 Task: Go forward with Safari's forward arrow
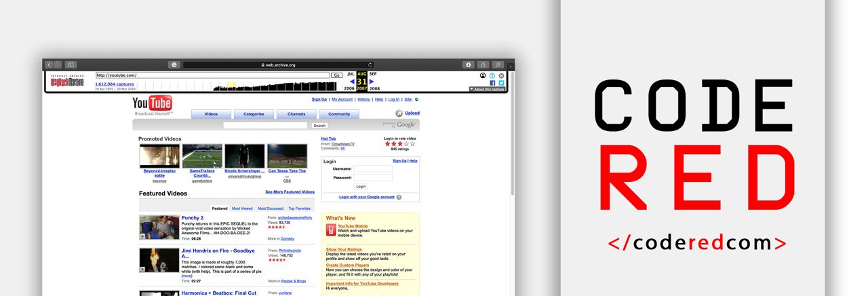pyautogui.click(x=58, y=64)
